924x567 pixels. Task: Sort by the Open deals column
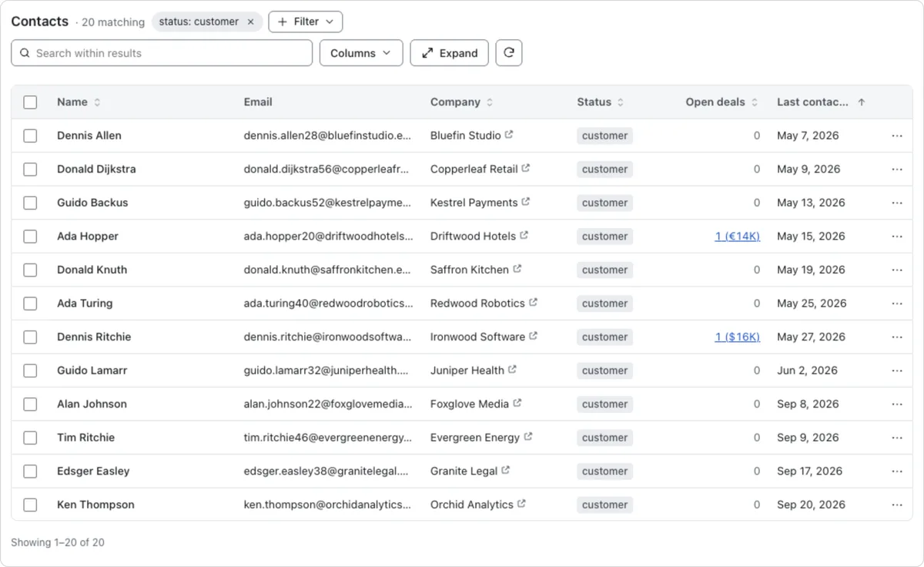[721, 102]
